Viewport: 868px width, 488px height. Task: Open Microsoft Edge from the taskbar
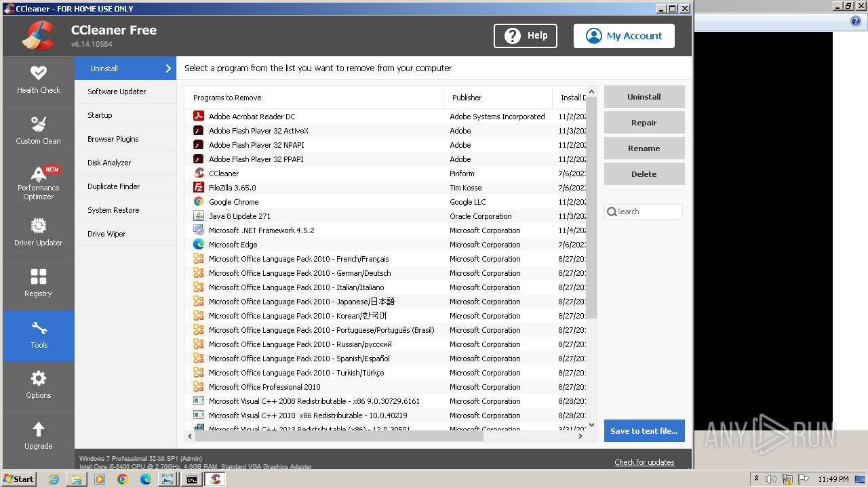(x=146, y=479)
